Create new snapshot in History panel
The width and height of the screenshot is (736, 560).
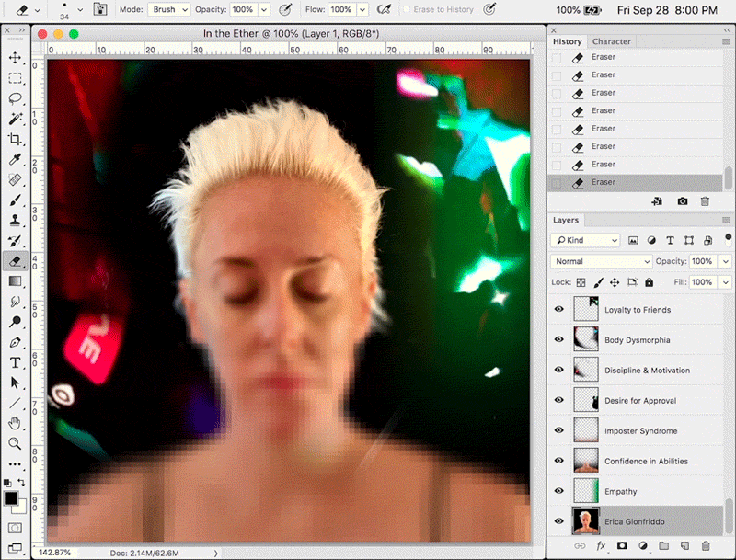682,201
